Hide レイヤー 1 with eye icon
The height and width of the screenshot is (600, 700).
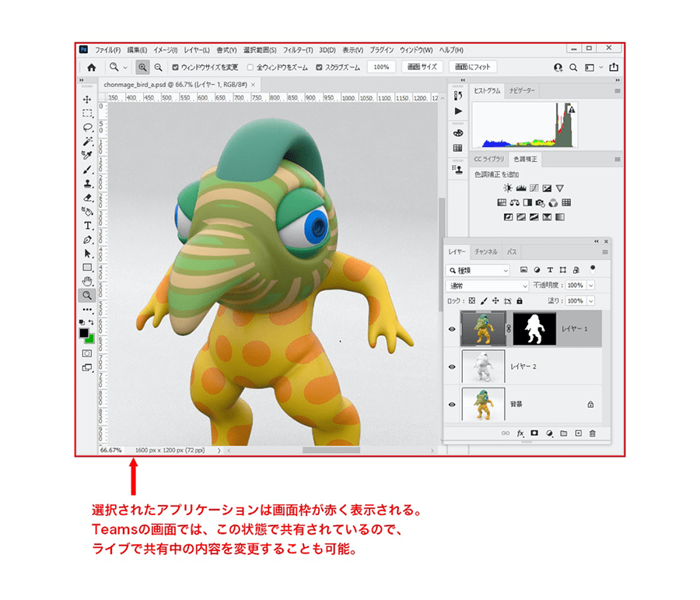[452, 329]
